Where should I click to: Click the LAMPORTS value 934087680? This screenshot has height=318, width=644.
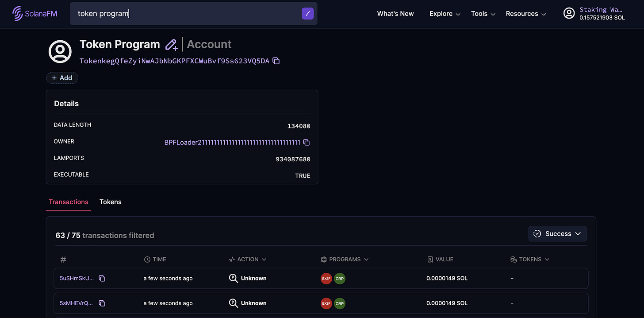[x=293, y=159]
